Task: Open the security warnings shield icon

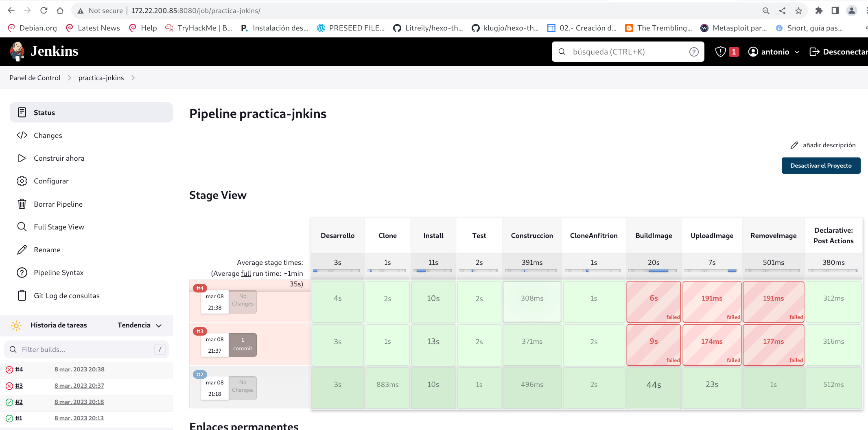Action: pyautogui.click(x=720, y=52)
